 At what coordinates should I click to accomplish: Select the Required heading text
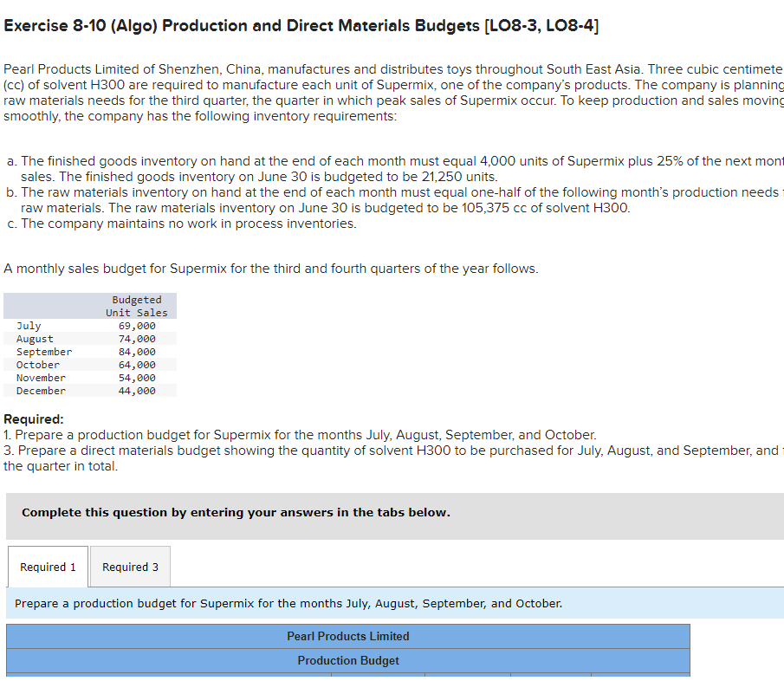[28, 419]
